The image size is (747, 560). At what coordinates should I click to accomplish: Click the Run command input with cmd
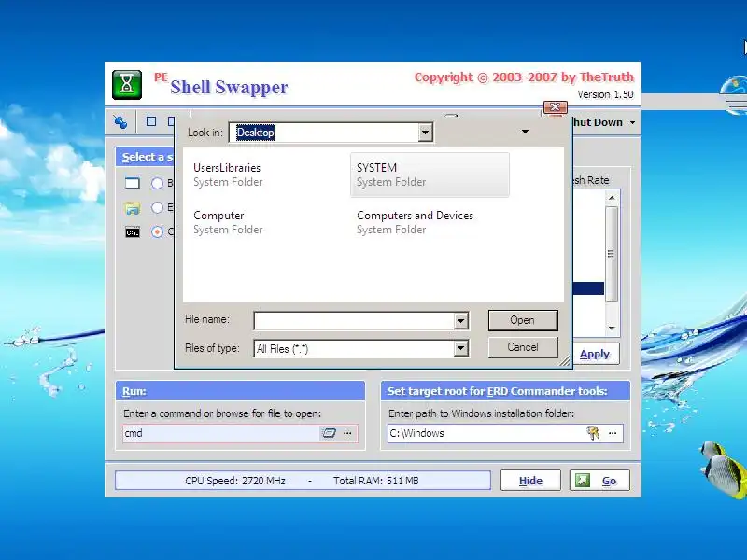pos(220,433)
